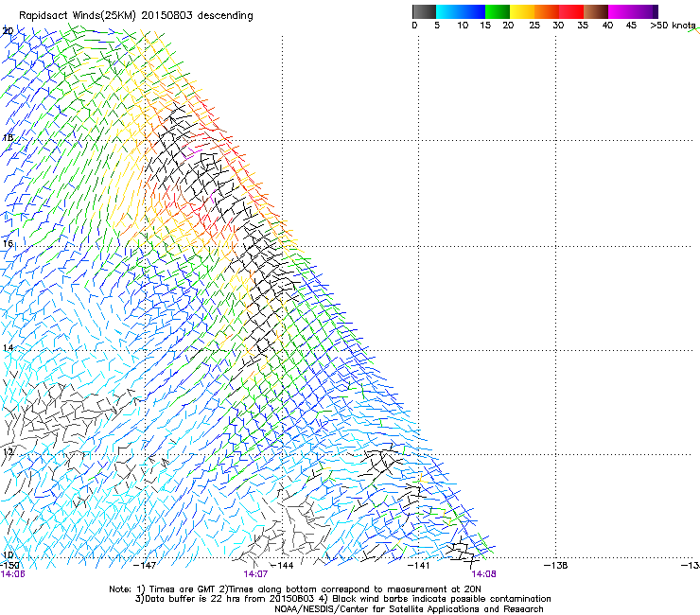Screen dimensions: 700x615
Task: Select the longitude label '-144'
Action: [x=282, y=566]
